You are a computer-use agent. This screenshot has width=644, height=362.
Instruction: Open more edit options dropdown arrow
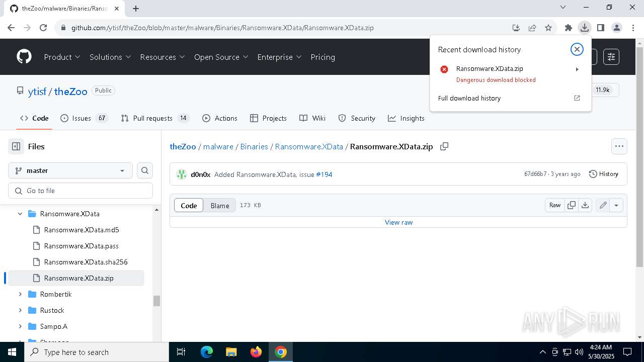point(616,205)
